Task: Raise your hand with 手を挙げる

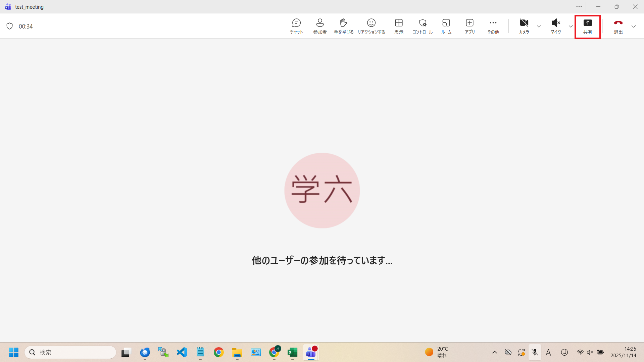Action: coord(343,26)
